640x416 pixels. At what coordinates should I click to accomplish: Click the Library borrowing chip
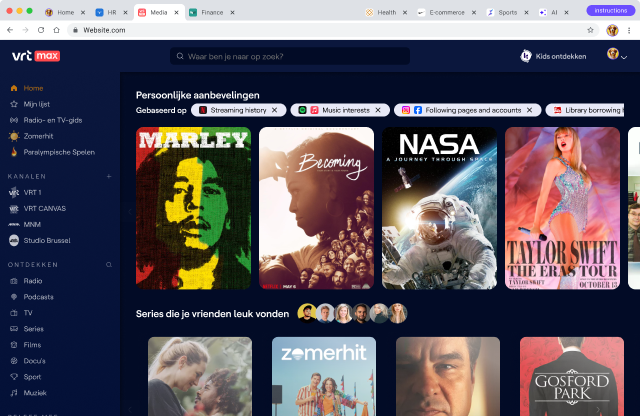click(x=585, y=110)
